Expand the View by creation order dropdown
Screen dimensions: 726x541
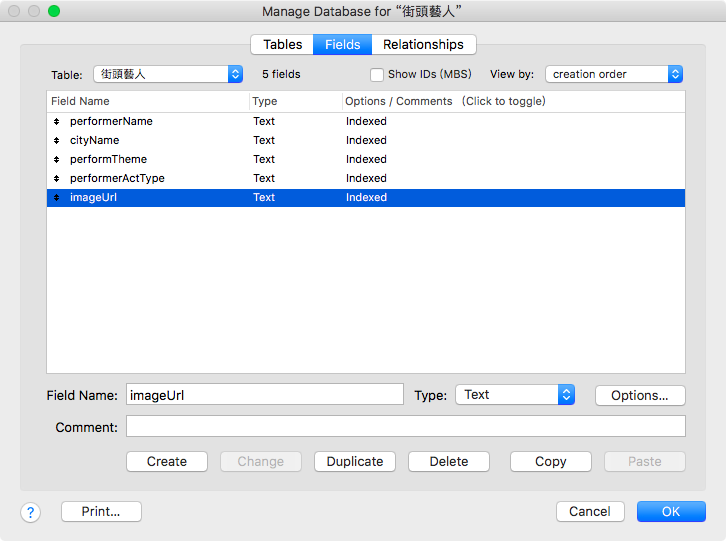pos(614,74)
